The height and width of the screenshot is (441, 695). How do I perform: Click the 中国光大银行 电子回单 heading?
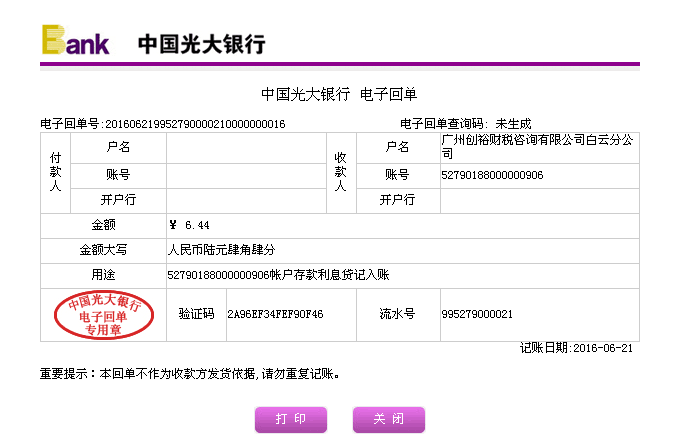coord(339,94)
